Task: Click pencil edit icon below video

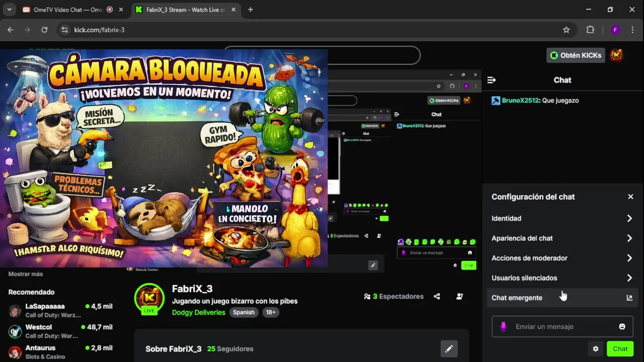Action: coord(373,265)
